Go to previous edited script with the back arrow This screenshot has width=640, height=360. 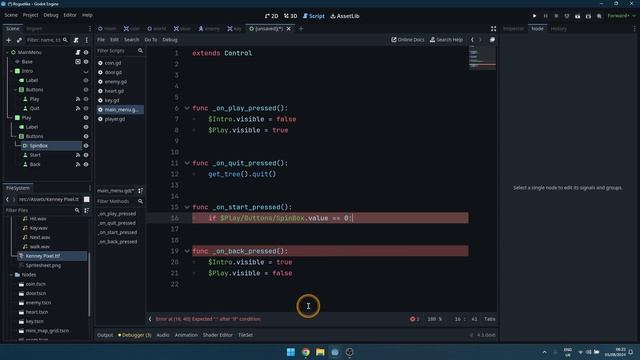472,40
